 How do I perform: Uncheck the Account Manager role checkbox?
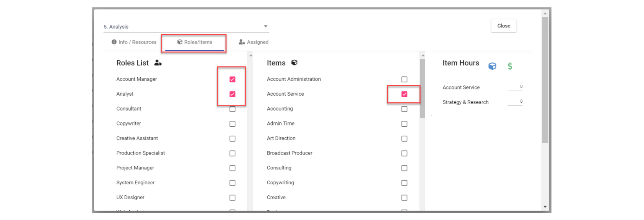[x=232, y=79]
